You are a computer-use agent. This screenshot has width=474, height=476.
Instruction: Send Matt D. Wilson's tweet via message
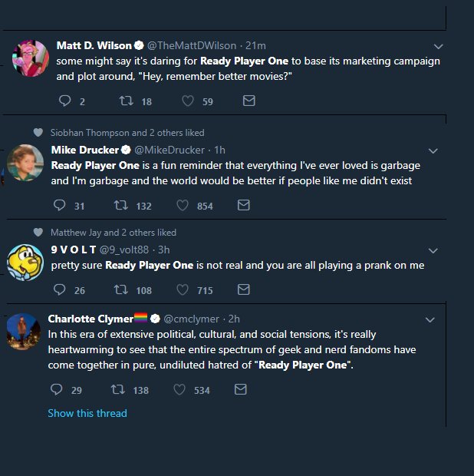(249, 101)
